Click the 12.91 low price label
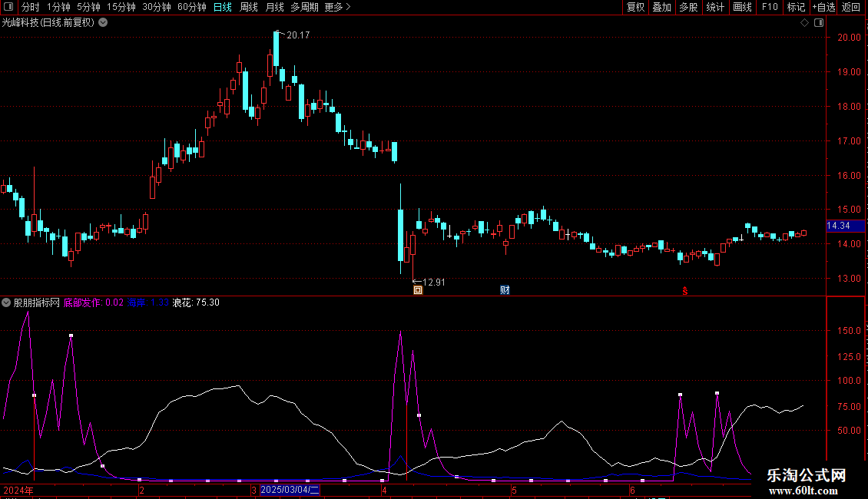868x499 pixels. tap(433, 283)
